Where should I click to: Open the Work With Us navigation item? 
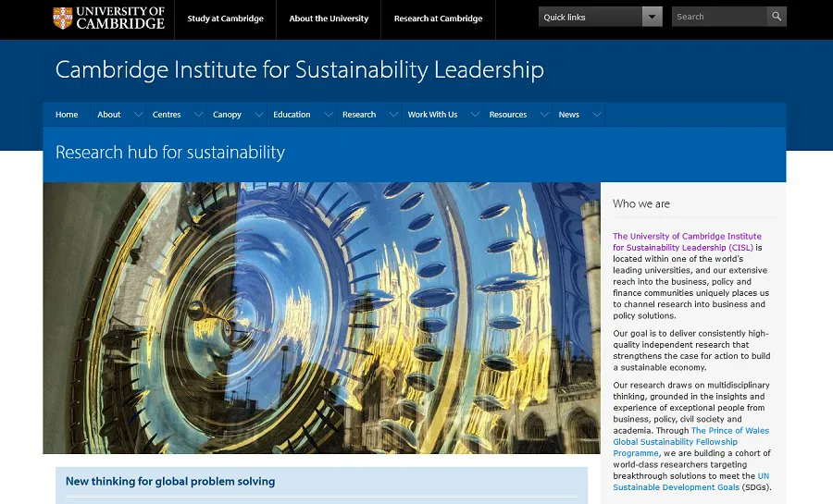[x=432, y=115]
